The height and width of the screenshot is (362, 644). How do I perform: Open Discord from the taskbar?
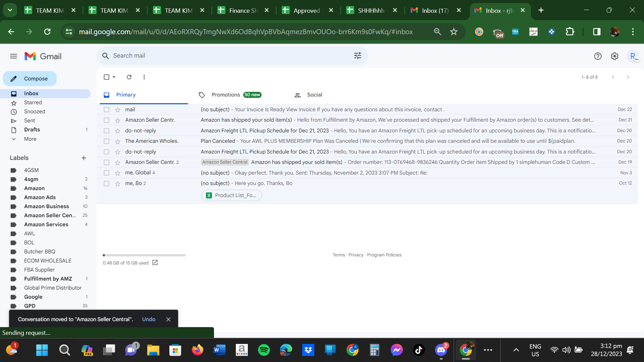point(441,350)
